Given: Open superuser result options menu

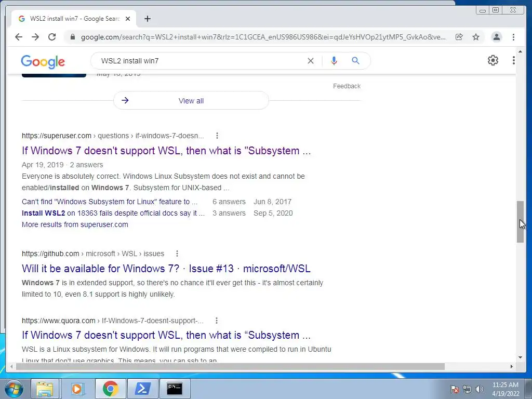Looking at the screenshot, I should [x=217, y=136].
